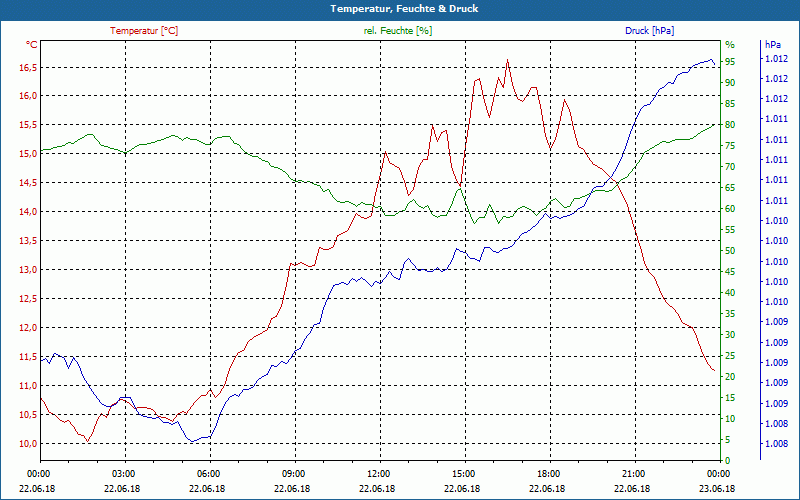800x500 pixels.
Task: Click the '10,5' temperature axis value
Action: tap(28, 415)
